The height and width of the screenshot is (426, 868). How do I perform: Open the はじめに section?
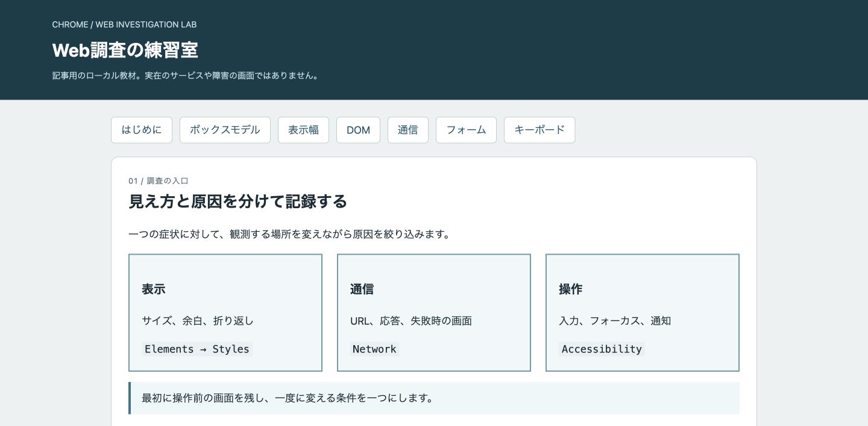(142, 130)
